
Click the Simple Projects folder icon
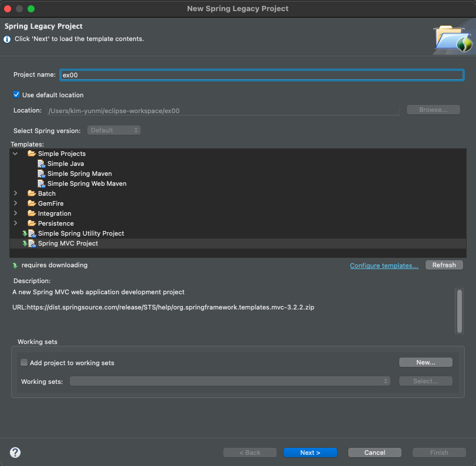tap(32, 154)
